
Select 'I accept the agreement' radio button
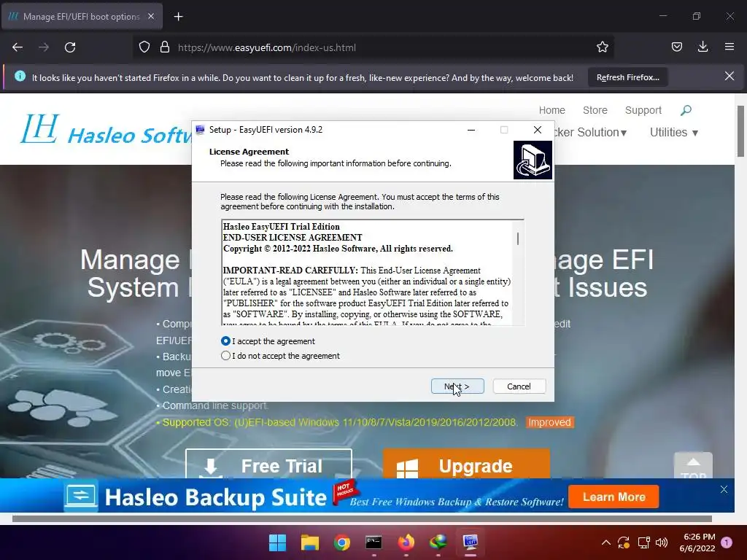(226, 341)
